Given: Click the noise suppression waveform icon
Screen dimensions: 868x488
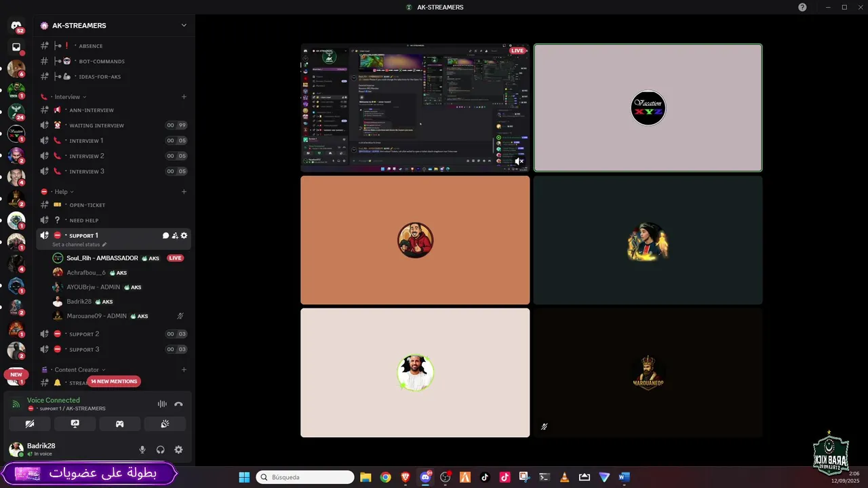Looking at the screenshot, I should (162, 404).
